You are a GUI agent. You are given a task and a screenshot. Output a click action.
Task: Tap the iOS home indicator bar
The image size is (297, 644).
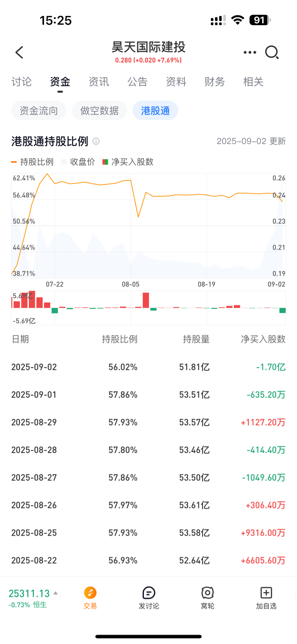[x=148, y=636]
